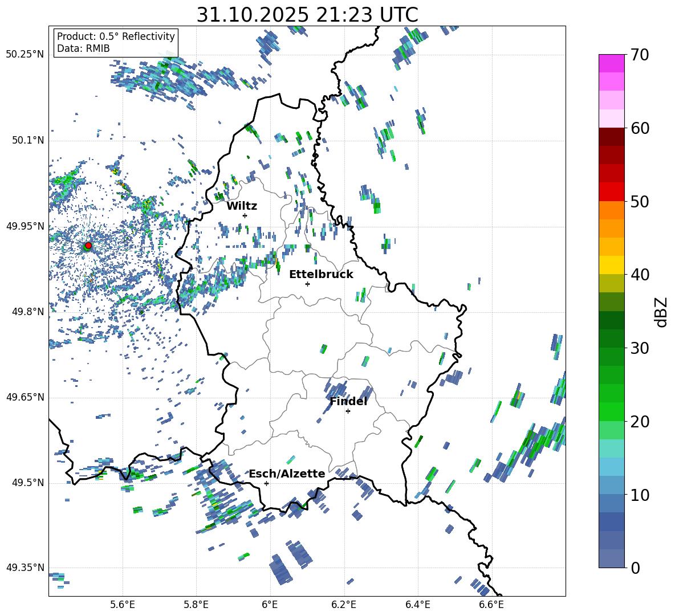Click the 6.2°E longitude label
Viewport: 675px width, 616px height.
point(344,605)
